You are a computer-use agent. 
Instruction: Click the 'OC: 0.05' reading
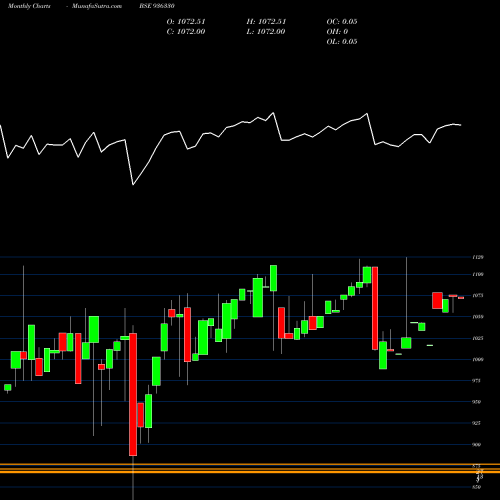(x=342, y=22)
